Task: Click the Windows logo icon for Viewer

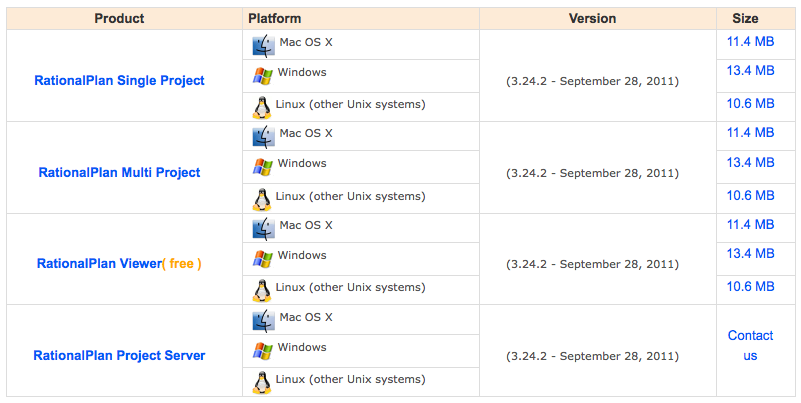Action: point(263,259)
